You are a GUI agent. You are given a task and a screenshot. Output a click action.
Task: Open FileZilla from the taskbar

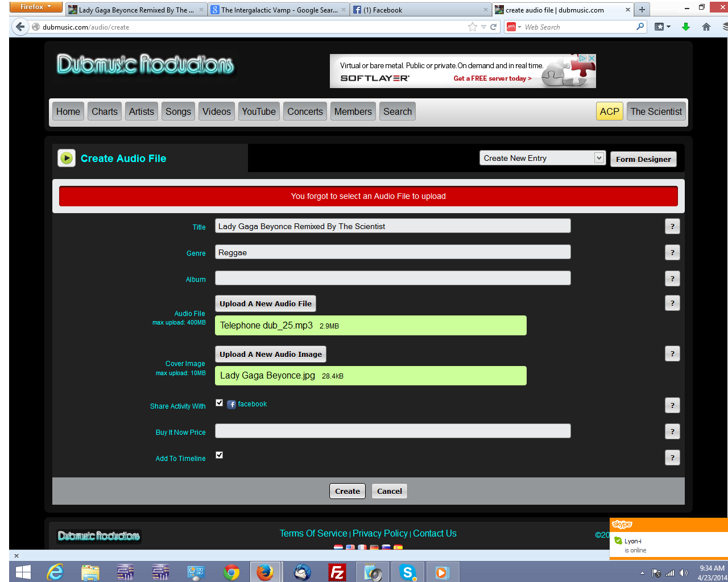pos(337,572)
